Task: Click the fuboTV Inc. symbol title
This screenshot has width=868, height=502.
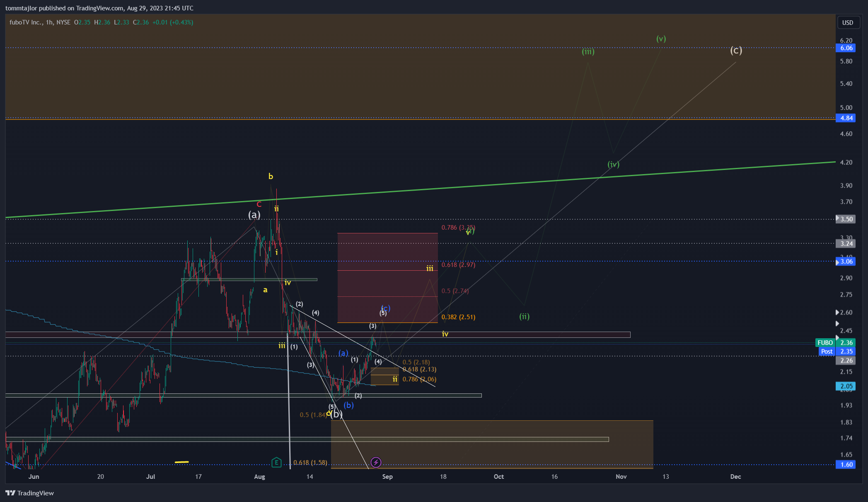Action: 26,22
